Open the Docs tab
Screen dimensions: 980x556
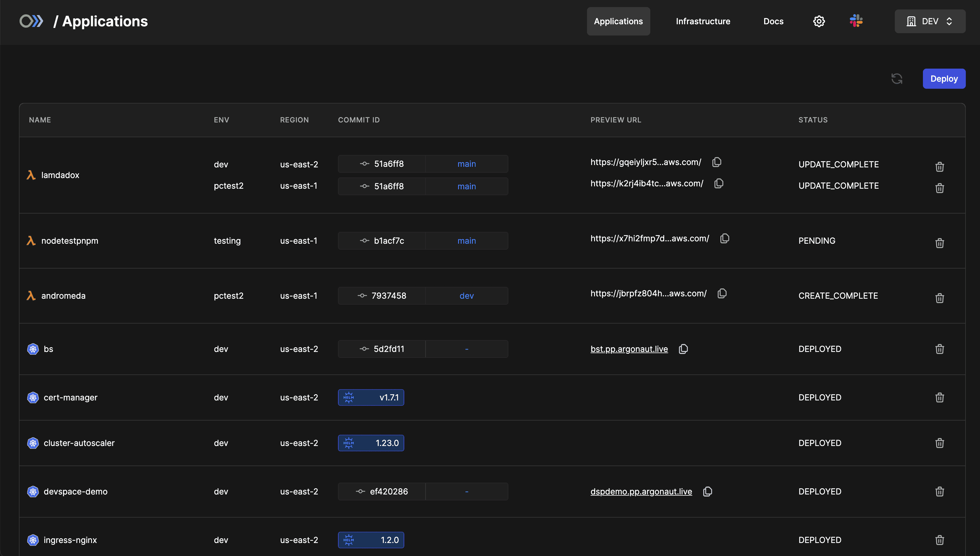[773, 21]
